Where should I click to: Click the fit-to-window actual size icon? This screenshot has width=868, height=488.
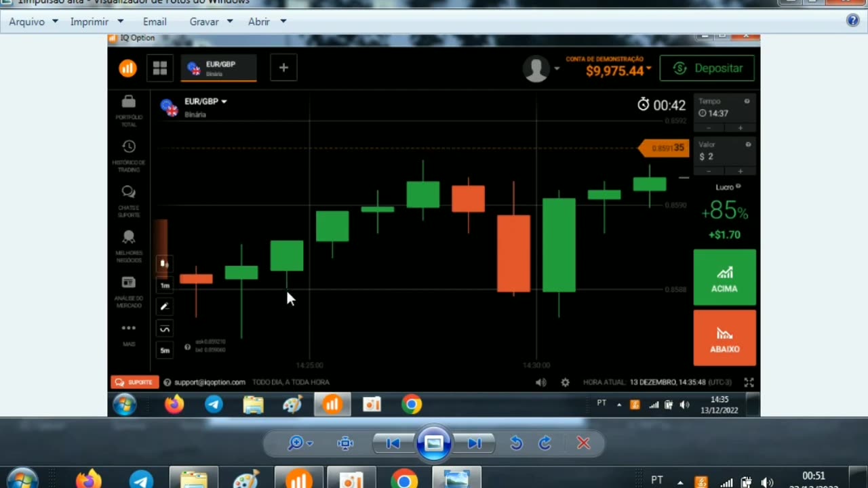click(x=345, y=443)
